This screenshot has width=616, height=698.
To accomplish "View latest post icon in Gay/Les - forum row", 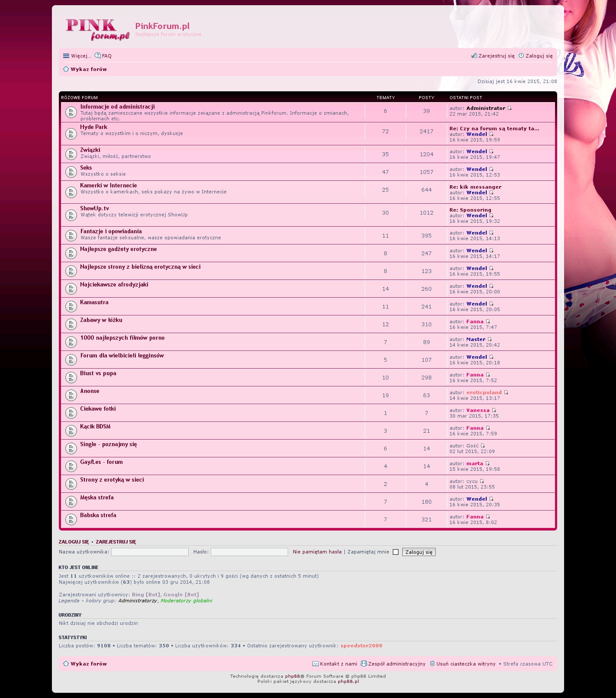I will [x=488, y=463].
